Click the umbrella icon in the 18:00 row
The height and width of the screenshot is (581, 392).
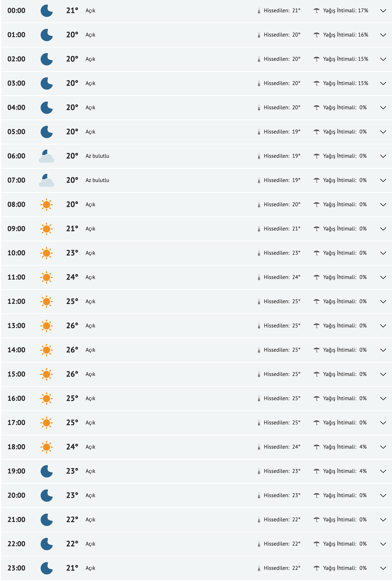[317, 447]
